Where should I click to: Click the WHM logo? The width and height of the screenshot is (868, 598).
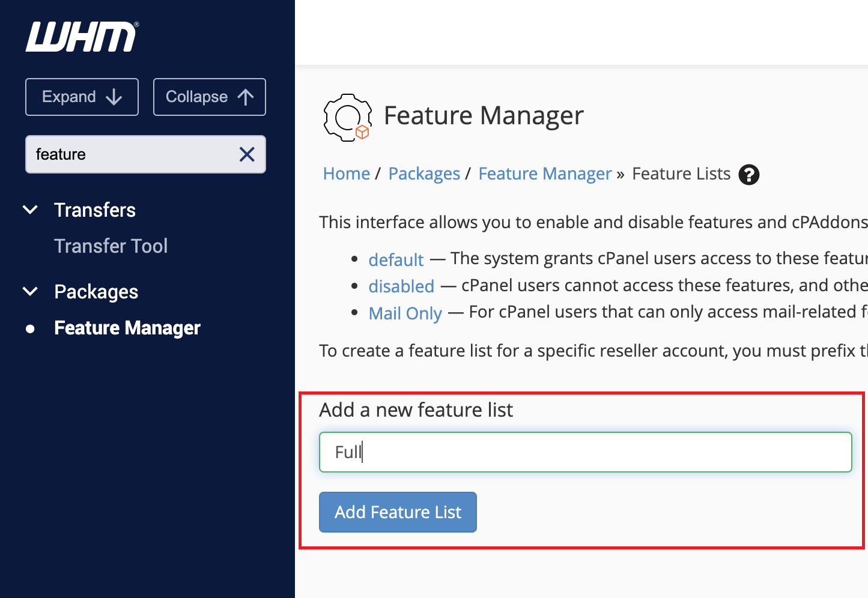[x=82, y=37]
